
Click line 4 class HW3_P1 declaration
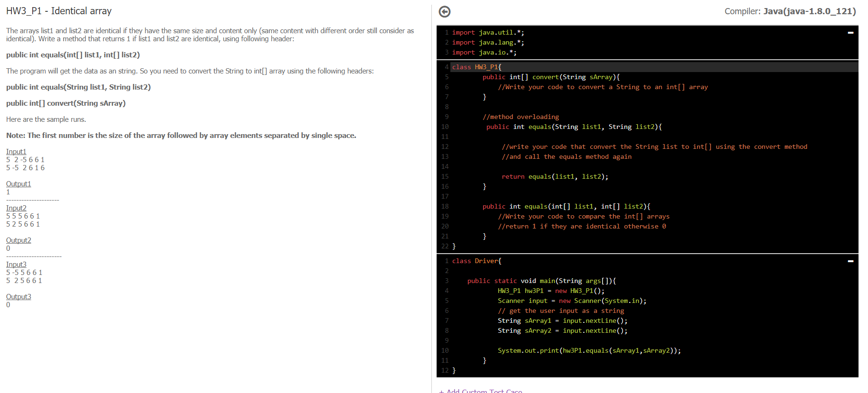pyautogui.click(x=476, y=67)
